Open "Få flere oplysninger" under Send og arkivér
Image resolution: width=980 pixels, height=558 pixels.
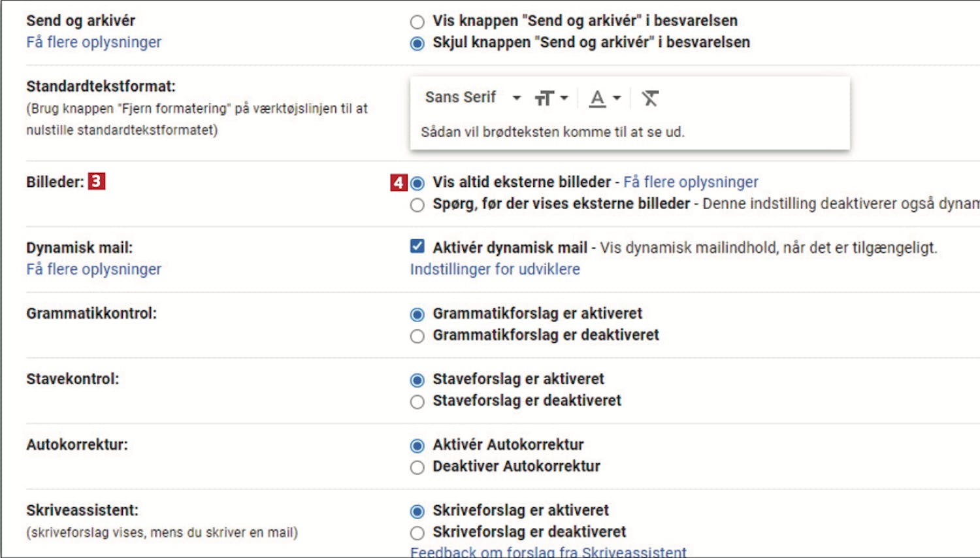93,42
